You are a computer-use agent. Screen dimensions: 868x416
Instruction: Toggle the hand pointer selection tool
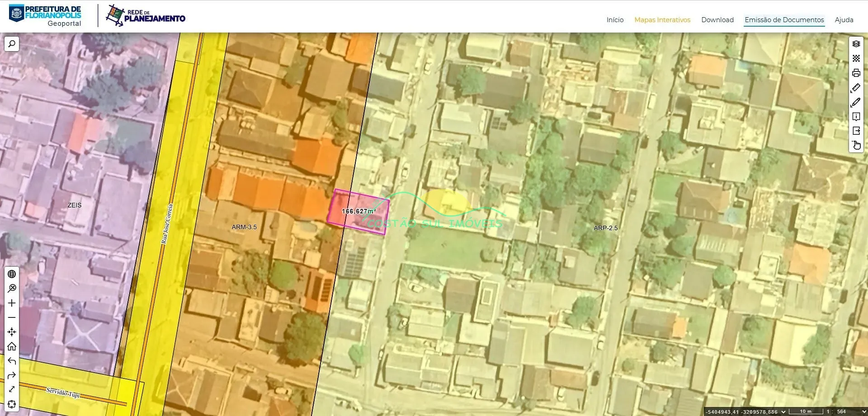[x=856, y=145]
